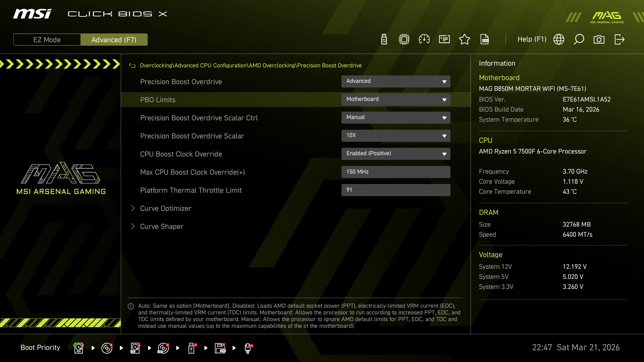Screen dimensions: 644x362
Task: Select the network boot device icon
Action: tap(248, 348)
